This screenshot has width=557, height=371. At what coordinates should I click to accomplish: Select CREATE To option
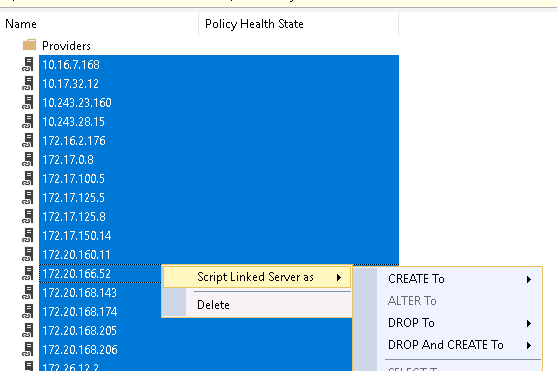[x=459, y=279]
